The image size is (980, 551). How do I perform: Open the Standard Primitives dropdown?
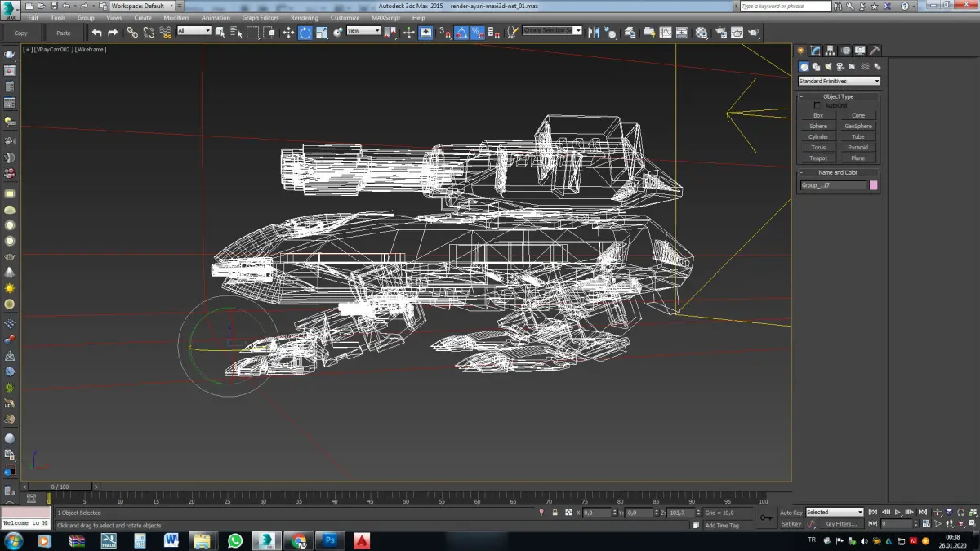(839, 81)
